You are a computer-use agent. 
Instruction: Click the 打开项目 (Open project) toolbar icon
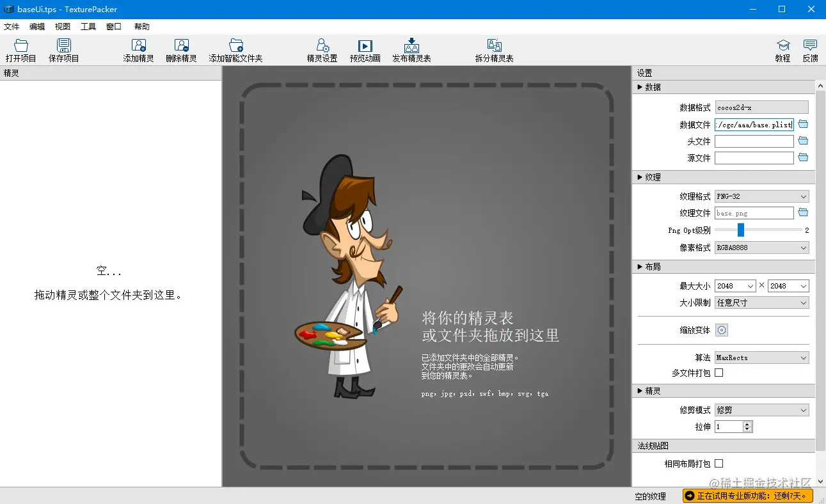[x=21, y=45]
